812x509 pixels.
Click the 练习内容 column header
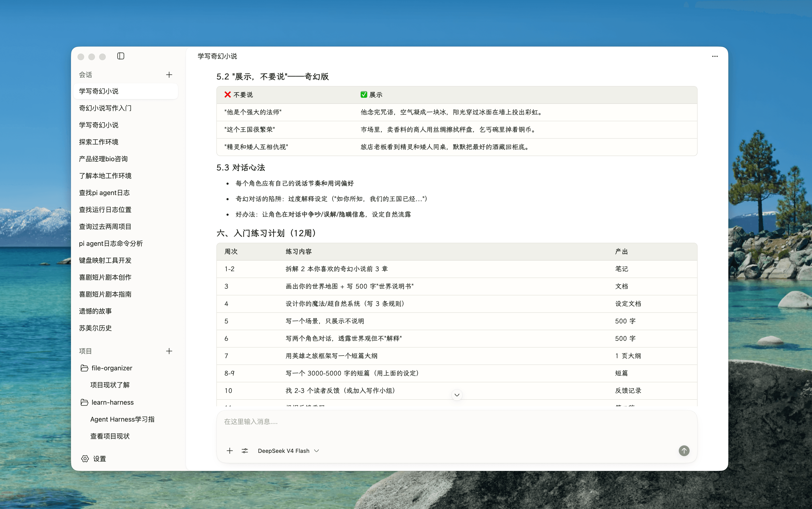(x=299, y=251)
